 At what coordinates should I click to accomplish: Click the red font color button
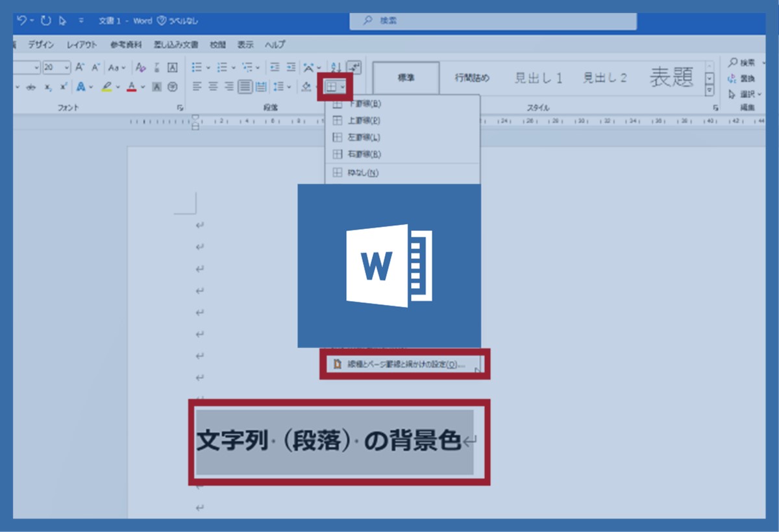[132, 86]
